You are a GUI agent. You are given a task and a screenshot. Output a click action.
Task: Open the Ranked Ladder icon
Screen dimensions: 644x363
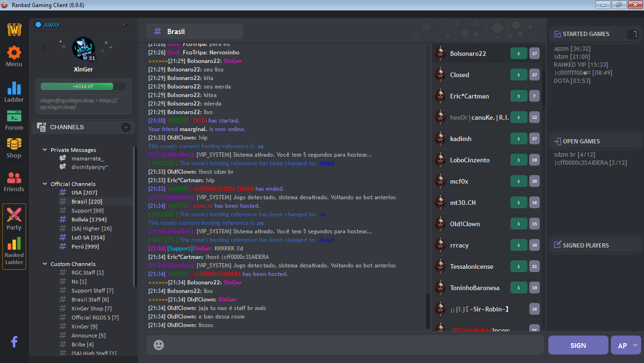click(14, 243)
